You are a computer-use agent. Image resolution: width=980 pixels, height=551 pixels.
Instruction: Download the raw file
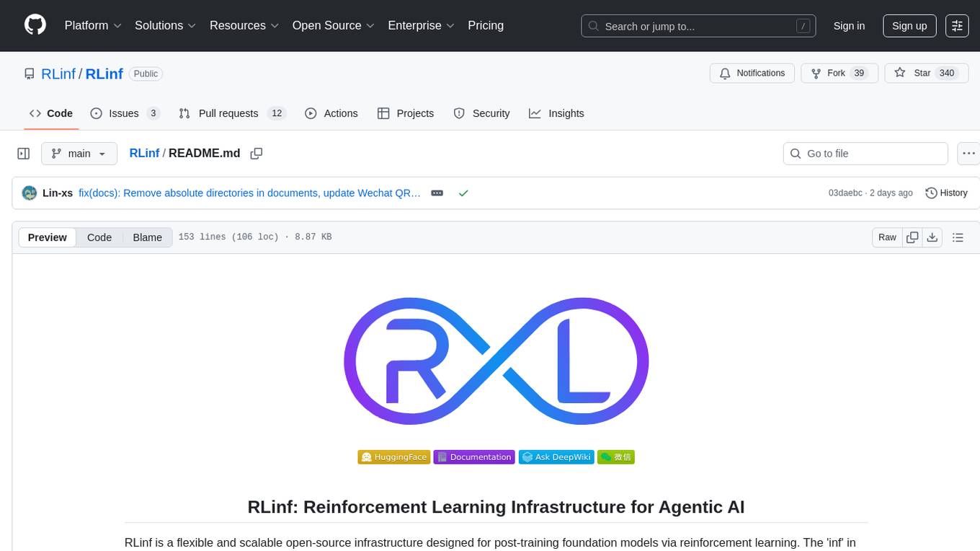point(932,237)
